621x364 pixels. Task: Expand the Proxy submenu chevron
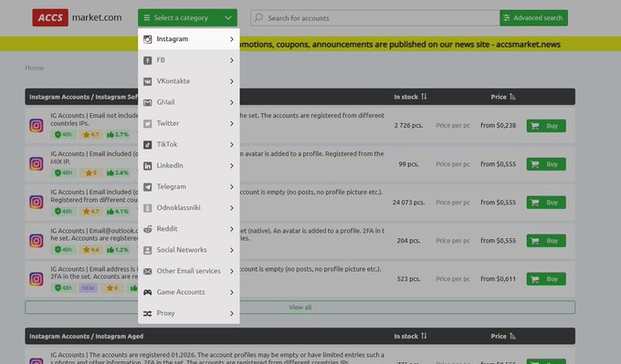tap(232, 313)
